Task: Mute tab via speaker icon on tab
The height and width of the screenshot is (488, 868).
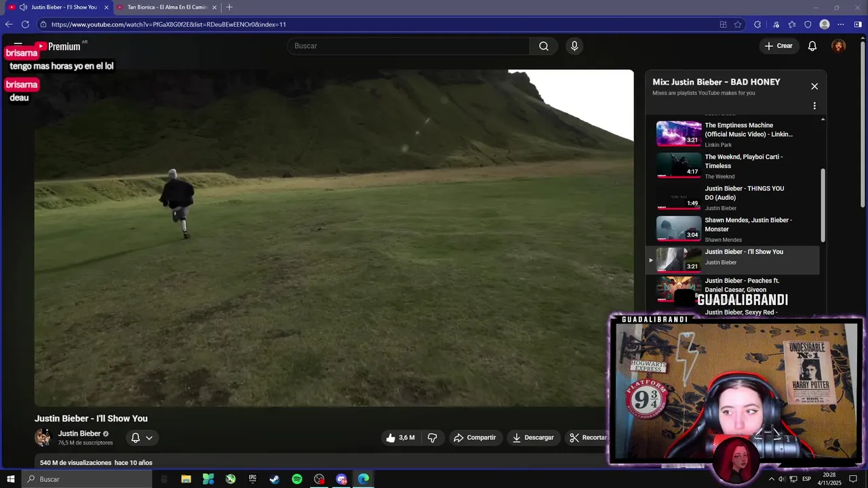Action: click(x=23, y=7)
